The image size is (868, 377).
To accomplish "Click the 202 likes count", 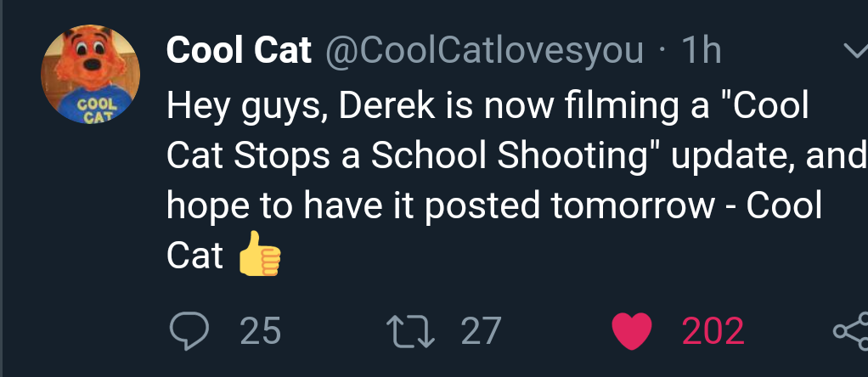I will click(713, 331).
